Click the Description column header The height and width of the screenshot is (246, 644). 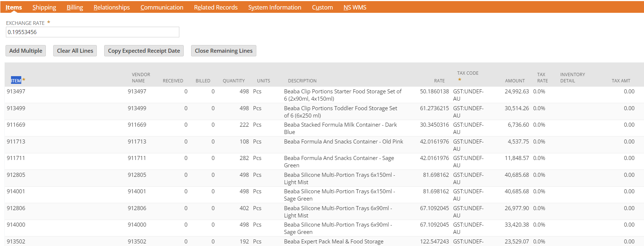302,81
